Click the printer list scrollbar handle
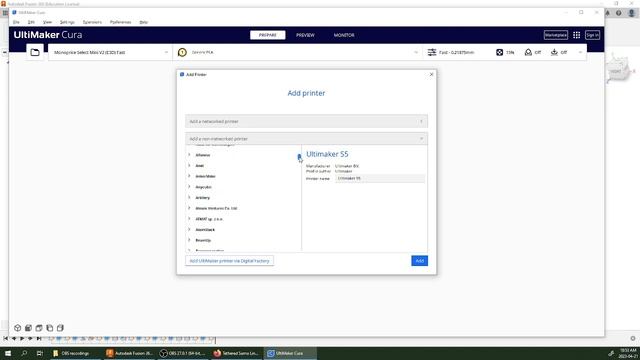The height and width of the screenshot is (360, 640). [299, 157]
